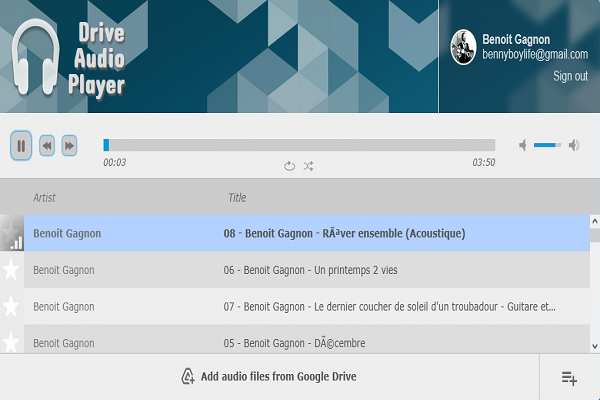Click artist Benoit Gagnon in track 08 row
Screen dimensions: 600x400
click(67, 233)
